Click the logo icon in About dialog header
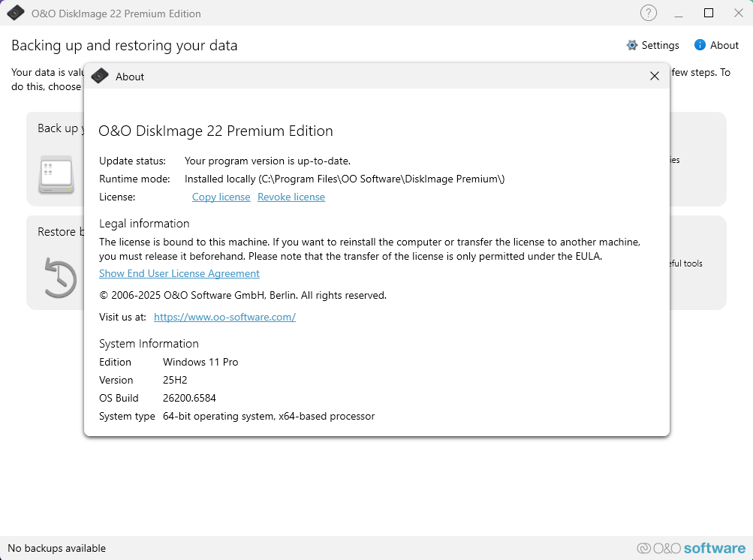Image resolution: width=753 pixels, height=560 pixels. point(100,76)
